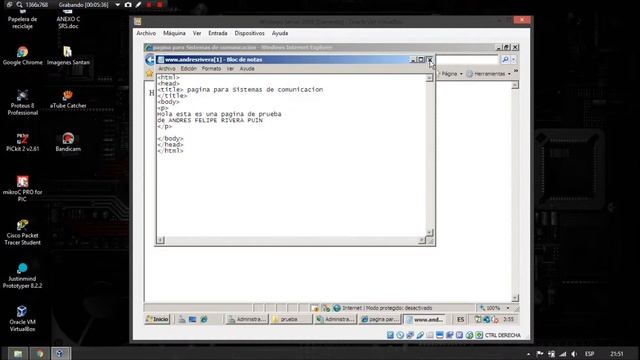This screenshot has height=360, width=640.
Task: Switch to www.and... Notepad taskbar button
Action: [x=424, y=319]
